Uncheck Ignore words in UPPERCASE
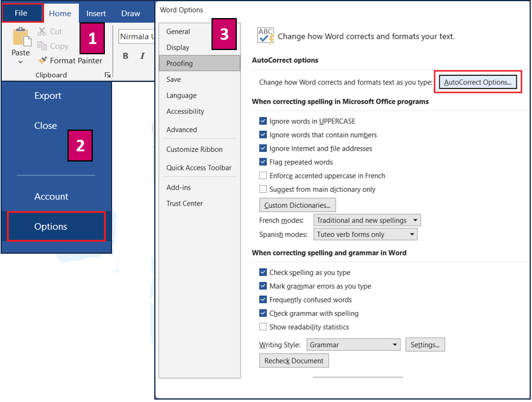 pos(263,121)
